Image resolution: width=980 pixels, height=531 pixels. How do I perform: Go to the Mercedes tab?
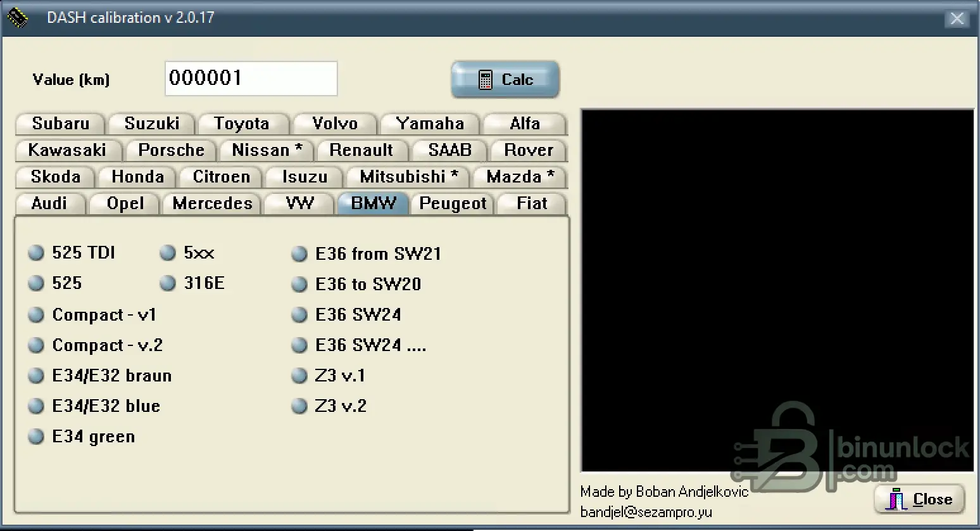[212, 203]
